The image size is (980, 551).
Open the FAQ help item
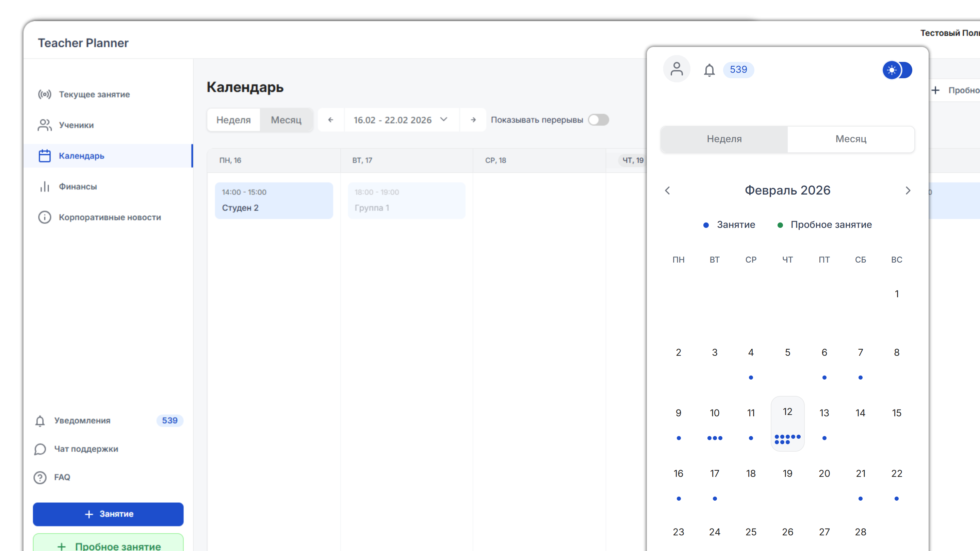[x=62, y=477]
